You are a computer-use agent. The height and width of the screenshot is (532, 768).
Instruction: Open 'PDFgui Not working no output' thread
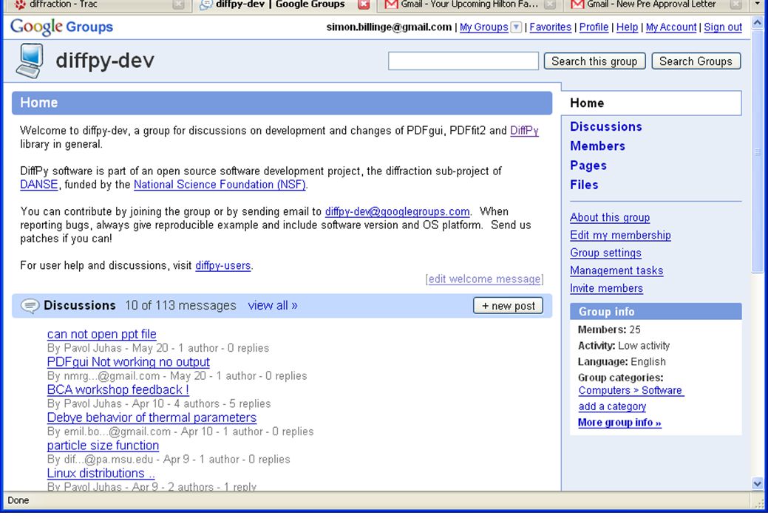(x=129, y=362)
